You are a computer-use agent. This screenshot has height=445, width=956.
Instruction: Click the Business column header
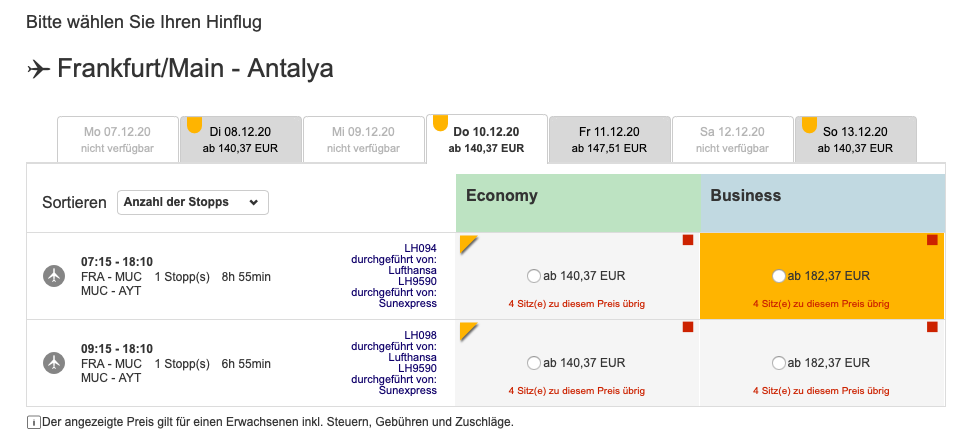(822, 196)
